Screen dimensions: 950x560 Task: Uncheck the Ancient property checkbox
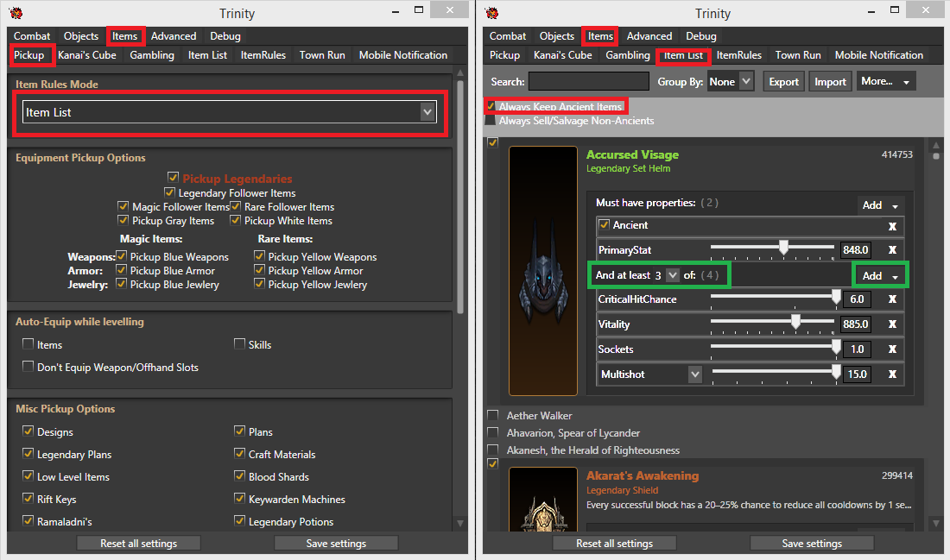[x=604, y=224]
